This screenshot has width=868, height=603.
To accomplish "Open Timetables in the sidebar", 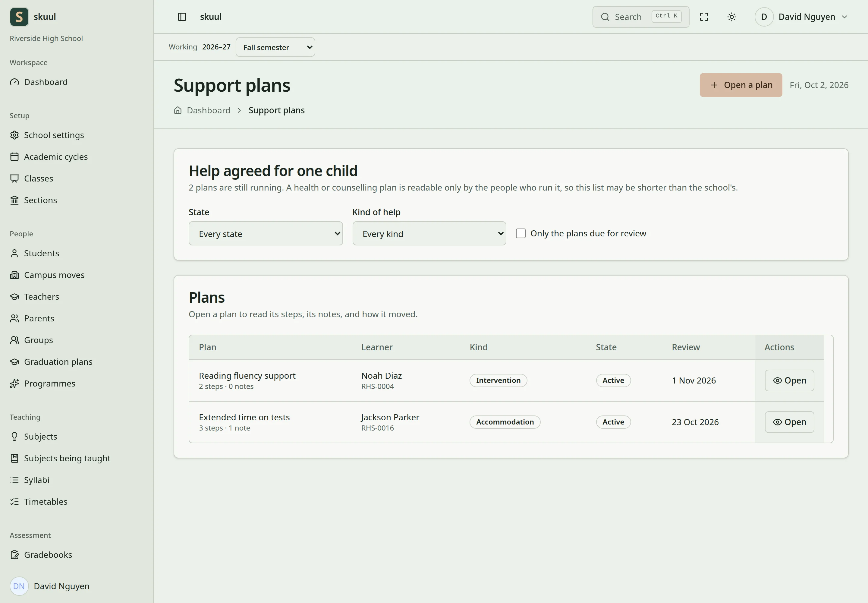I will pos(46,502).
